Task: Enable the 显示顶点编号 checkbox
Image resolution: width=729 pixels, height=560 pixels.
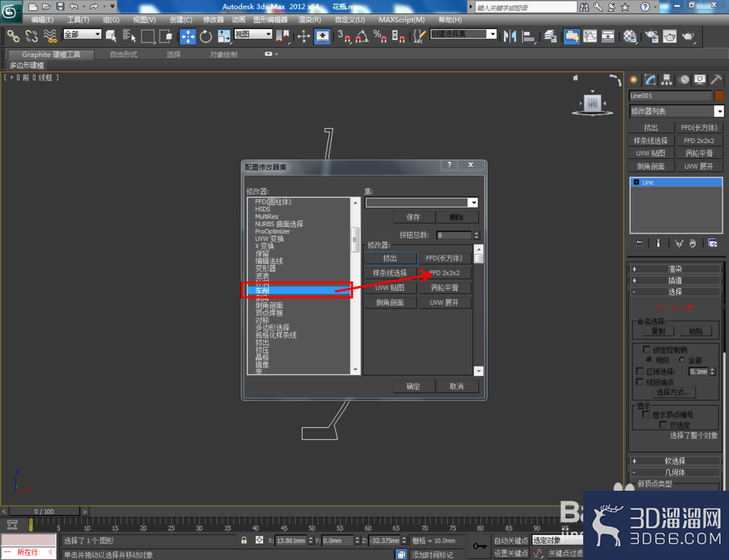Action: (x=646, y=414)
